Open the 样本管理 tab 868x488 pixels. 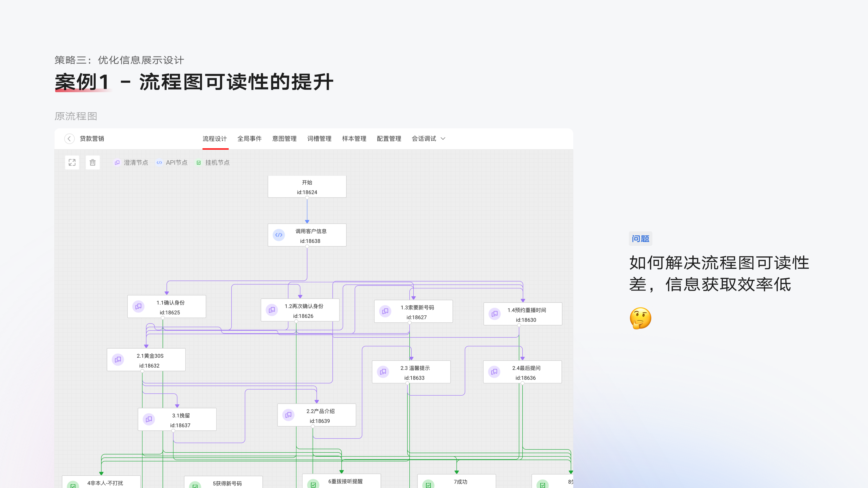coord(354,139)
